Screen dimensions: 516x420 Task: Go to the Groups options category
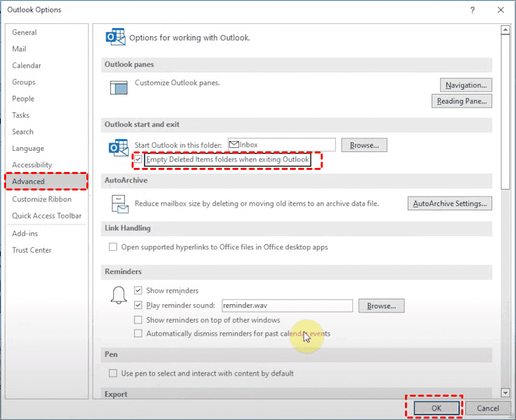tap(47, 82)
